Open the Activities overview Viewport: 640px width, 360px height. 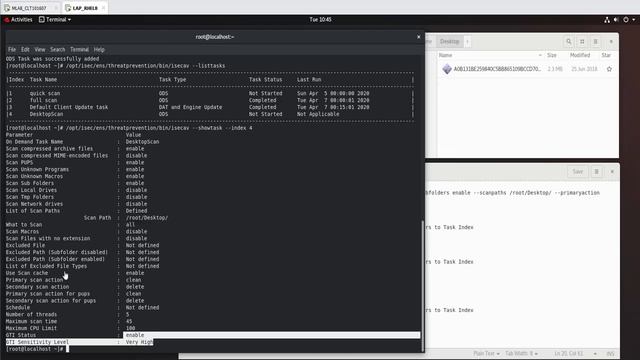(x=18, y=20)
